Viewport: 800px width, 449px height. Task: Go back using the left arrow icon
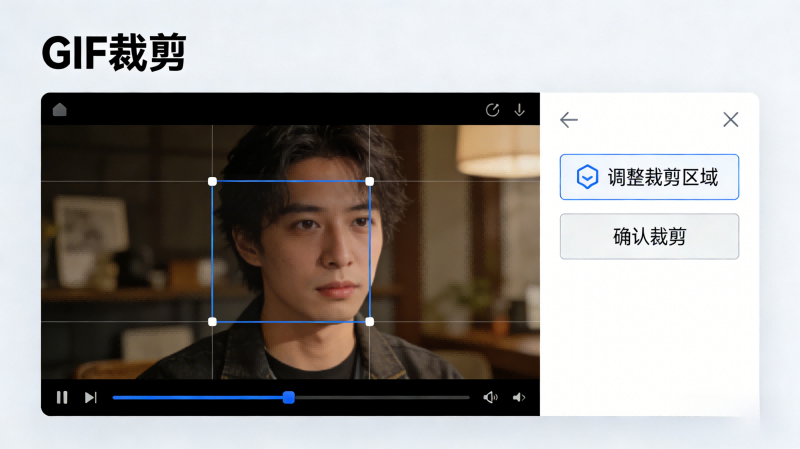pyautogui.click(x=569, y=120)
